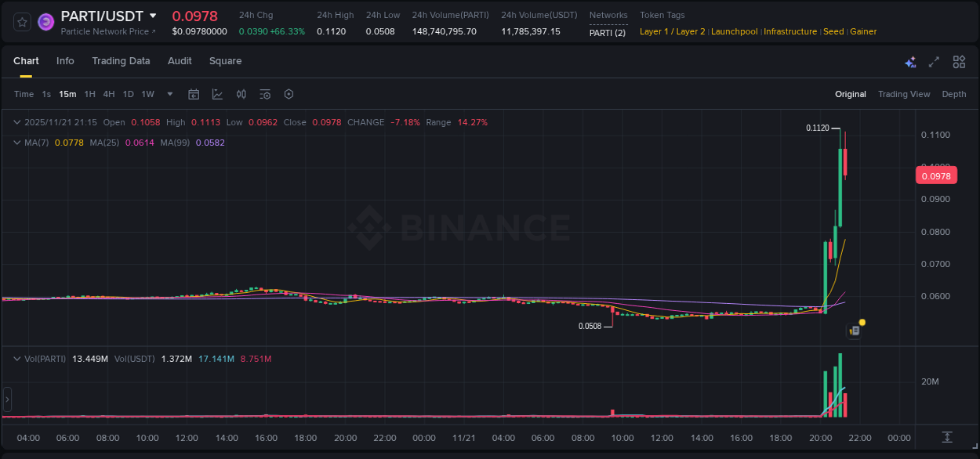Open the indicator settings icon
Image resolution: width=980 pixels, height=459 pixels.
(265, 94)
